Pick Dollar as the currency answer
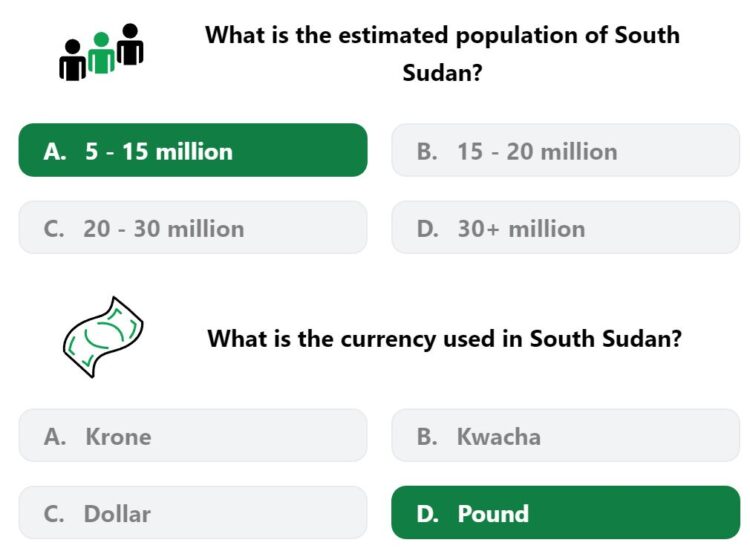This screenshot has width=750, height=557. [x=193, y=513]
